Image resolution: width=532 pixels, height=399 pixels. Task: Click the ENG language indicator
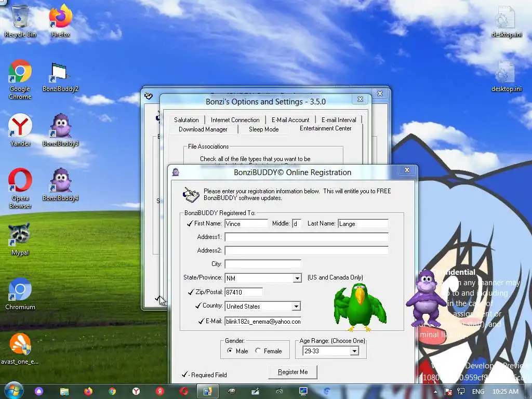click(478, 392)
